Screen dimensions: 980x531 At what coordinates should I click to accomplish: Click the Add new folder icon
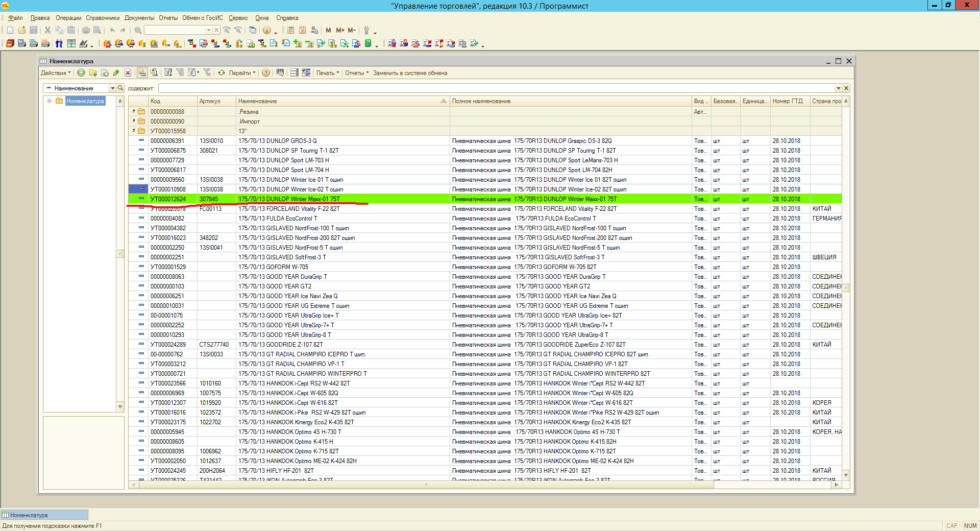(x=93, y=73)
